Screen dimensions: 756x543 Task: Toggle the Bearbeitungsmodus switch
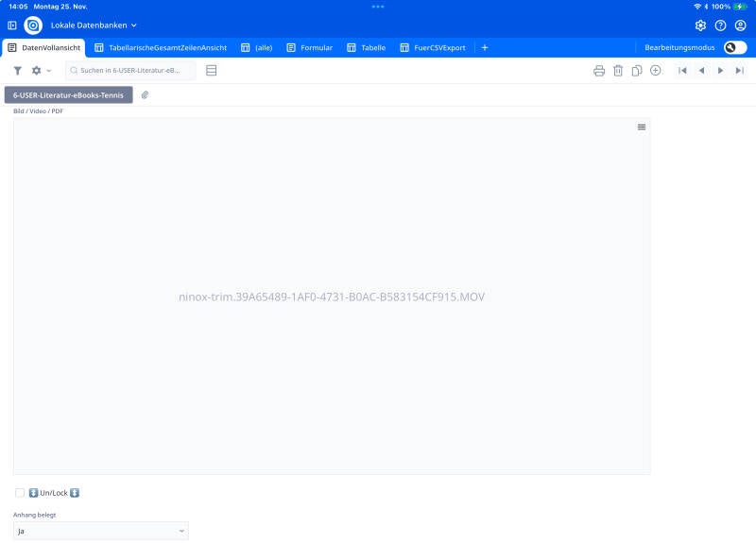[x=735, y=47]
